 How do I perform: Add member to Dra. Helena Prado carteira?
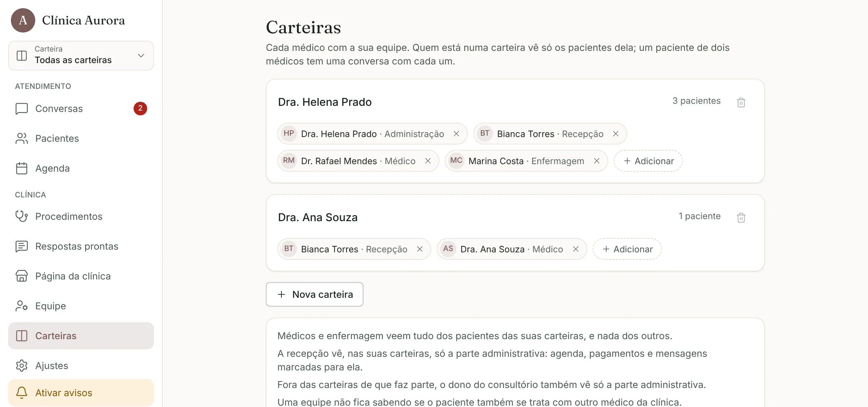pyautogui.click(x=648, y=161)
